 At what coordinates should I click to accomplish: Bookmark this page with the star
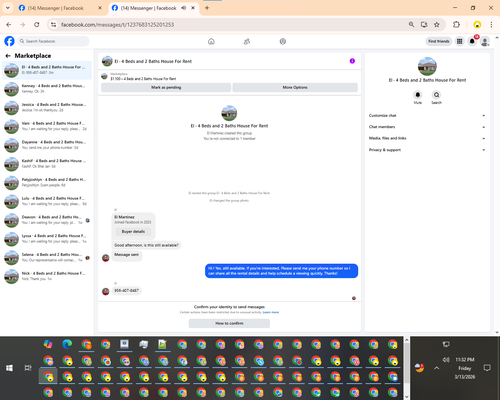tap(437, 25)
